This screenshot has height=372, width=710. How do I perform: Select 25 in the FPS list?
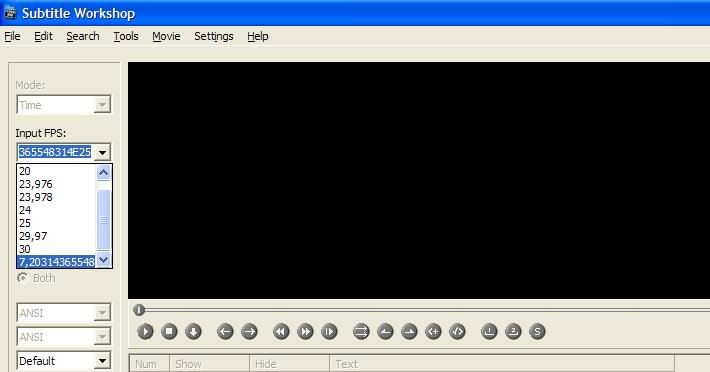(57, 223)
